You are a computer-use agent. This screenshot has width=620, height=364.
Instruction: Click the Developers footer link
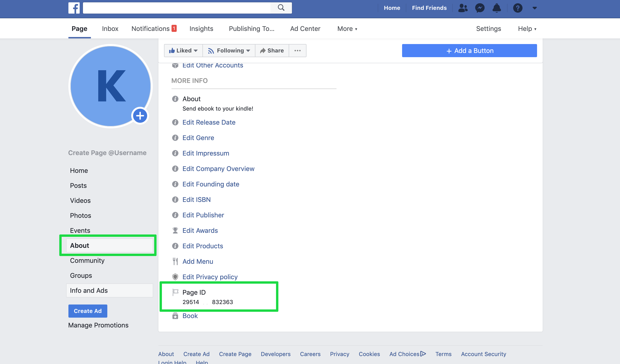coord(276,354)
